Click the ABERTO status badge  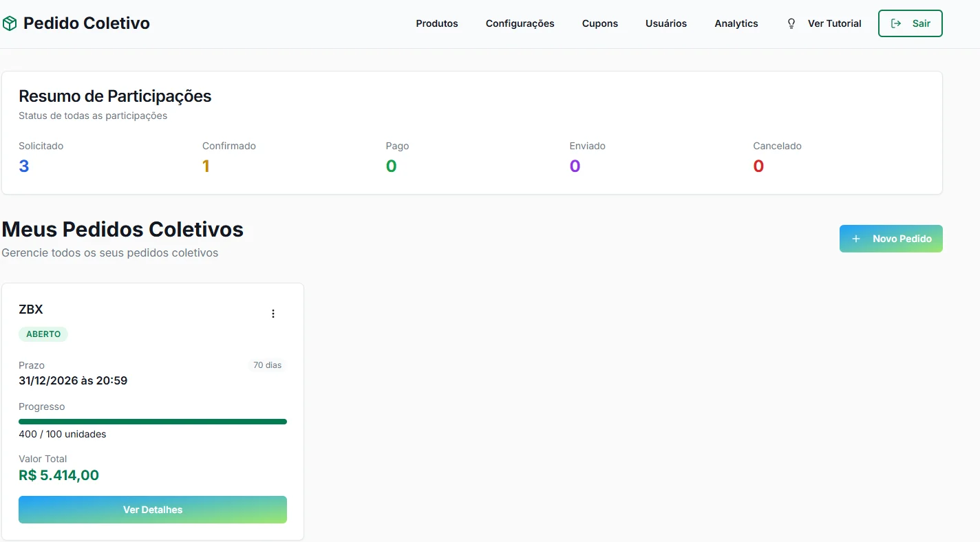click(x=43, y=334)
